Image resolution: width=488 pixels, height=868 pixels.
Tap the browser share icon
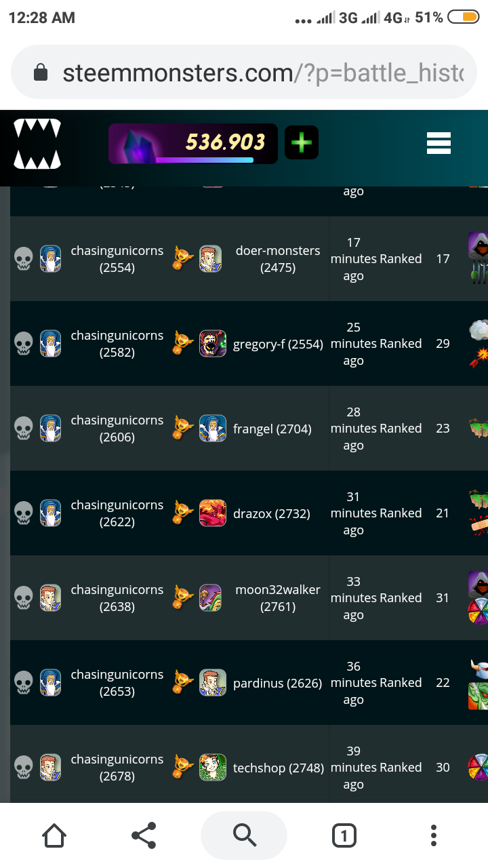(x=144, y=835)
